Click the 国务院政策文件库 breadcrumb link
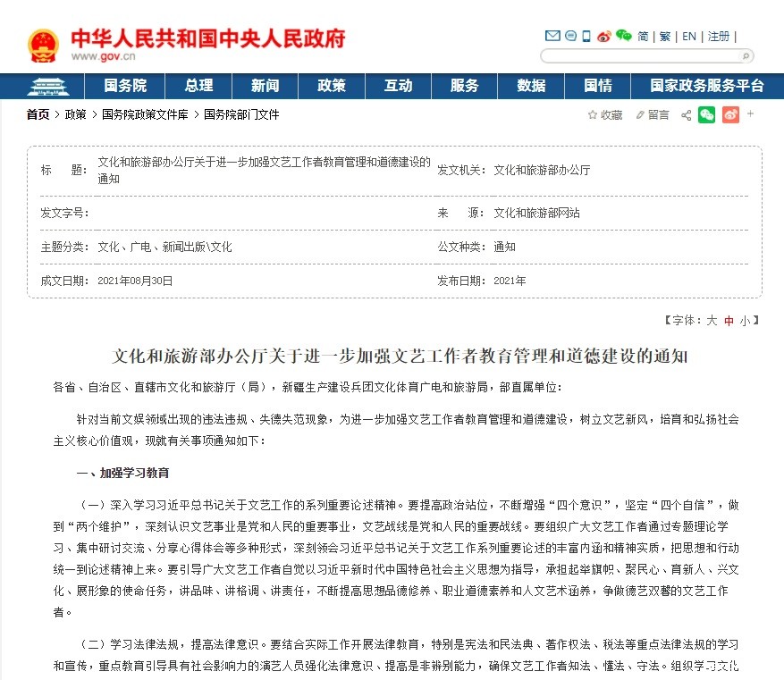This screenshot has width=784, height=680. 145,114
